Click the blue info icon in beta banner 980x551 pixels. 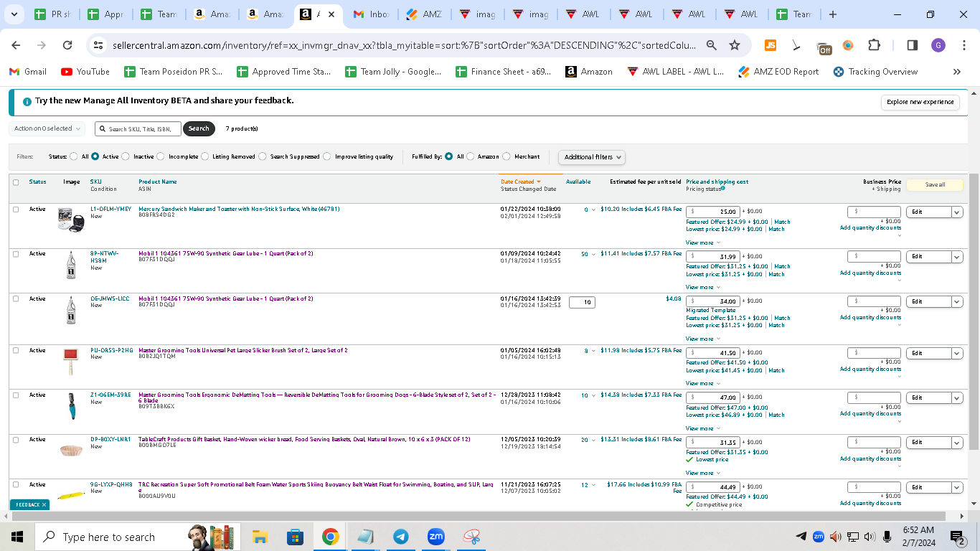point(27,101)
